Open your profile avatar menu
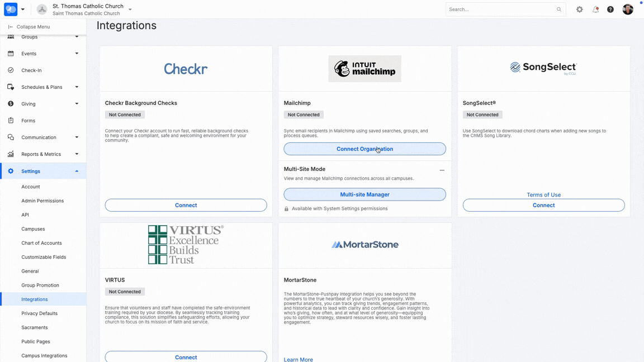Image resolution: width=644 pixels, height=362 pixels. point(627,9)
